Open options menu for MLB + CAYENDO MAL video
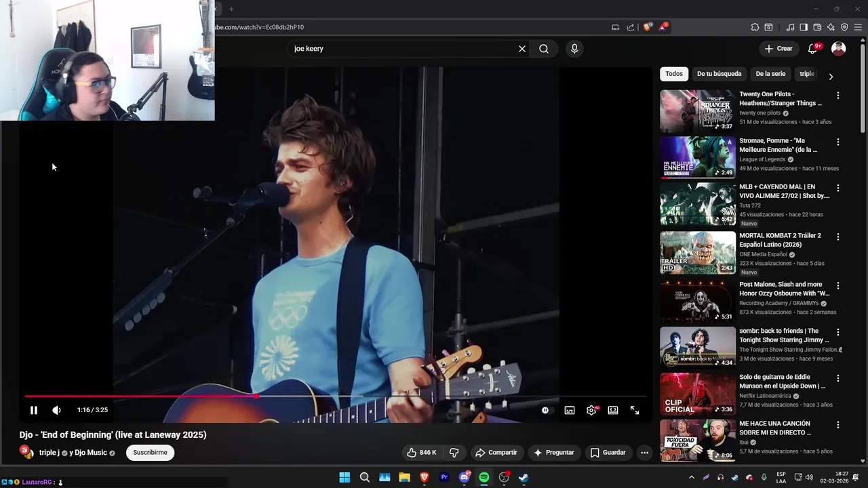Screen dimensions: 868x488 [x=838, y=188]
